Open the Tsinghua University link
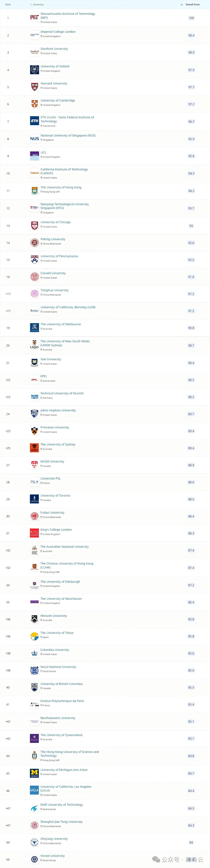This screenshot has width=210, height=868. pyautogui.click(x=55, y=290)
